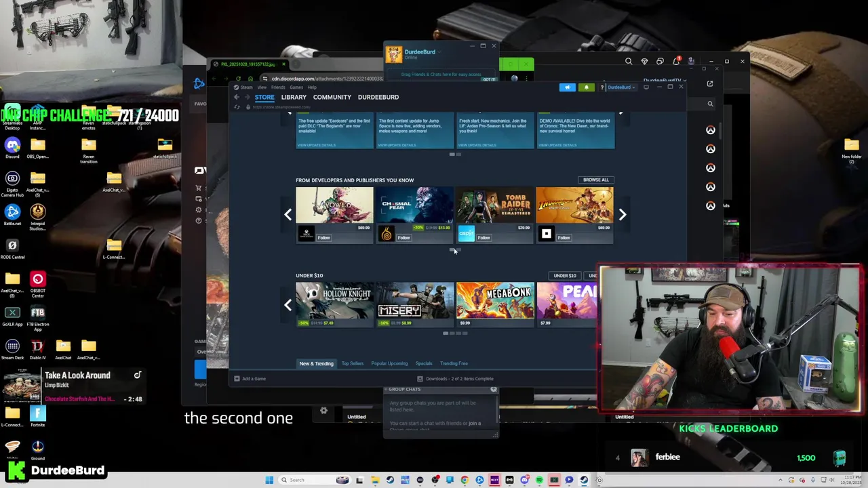Viewport: 868px width, 488px height.
Task: Open Avowed game thumbnail
Action: [x=334, y=205]
